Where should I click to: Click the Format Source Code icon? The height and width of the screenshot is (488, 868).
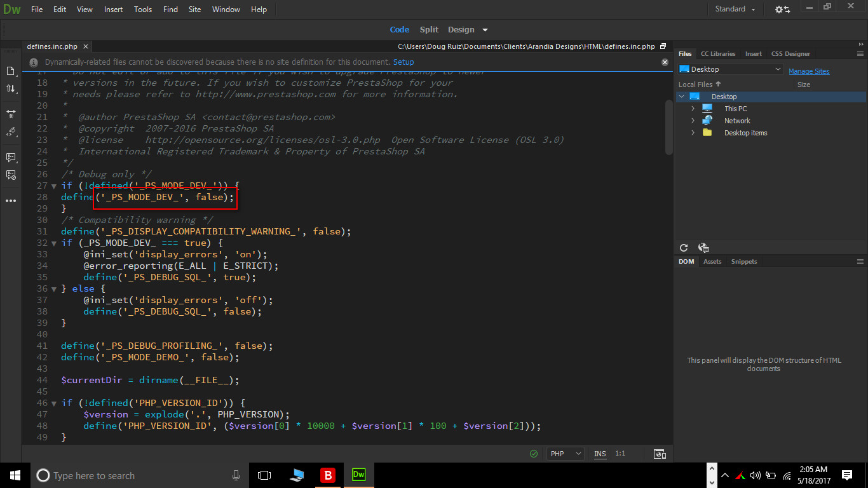coord(11,132)
